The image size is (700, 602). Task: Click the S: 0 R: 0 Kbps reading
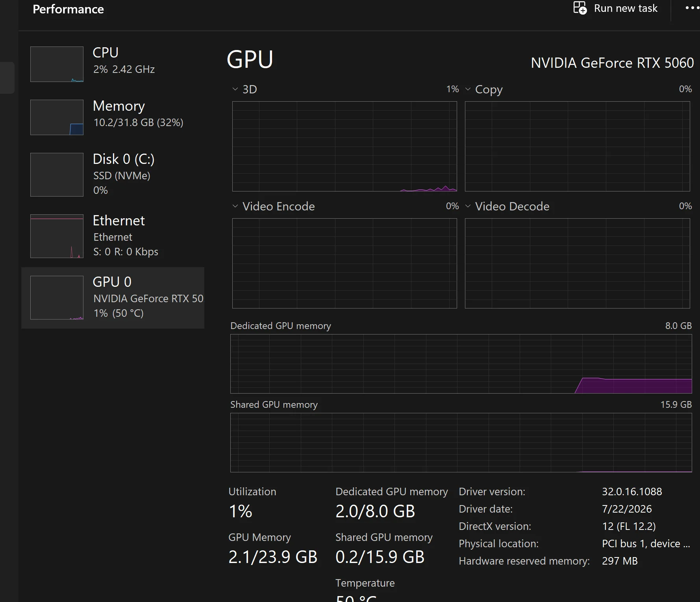pyautogui.click(x=126, y=252)
